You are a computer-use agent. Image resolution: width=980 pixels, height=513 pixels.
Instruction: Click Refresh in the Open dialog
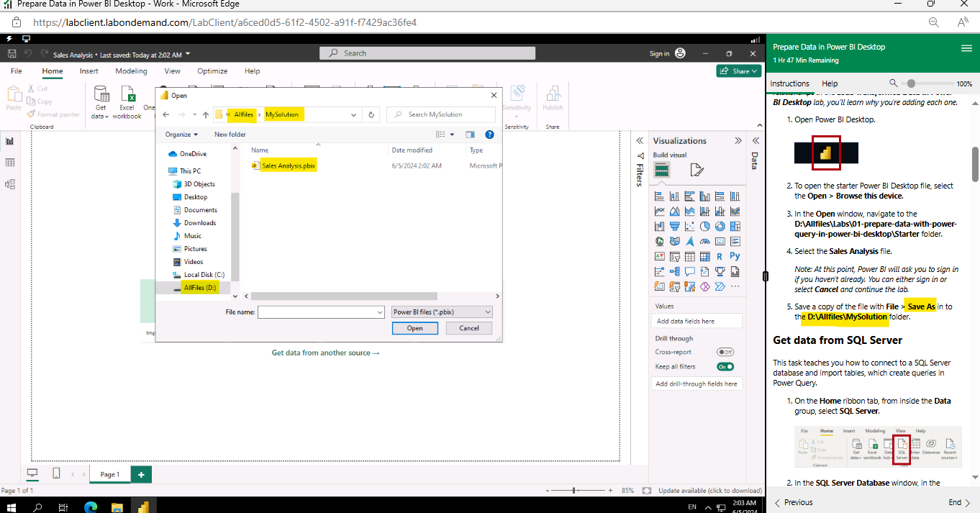pyautogui.click(x=371, y=114)
